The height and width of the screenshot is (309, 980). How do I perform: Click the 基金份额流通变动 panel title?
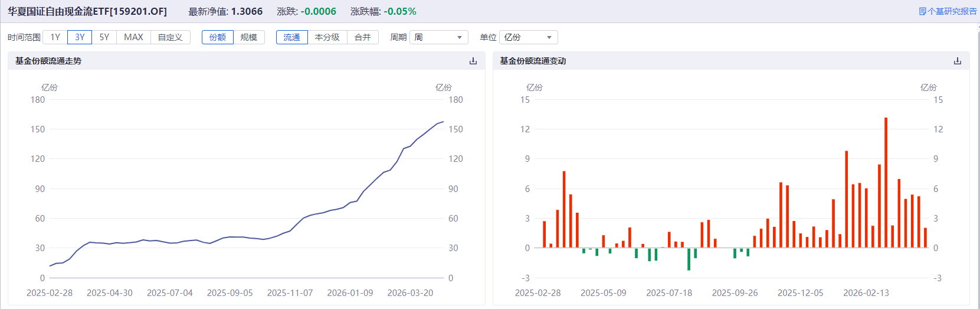533,61
